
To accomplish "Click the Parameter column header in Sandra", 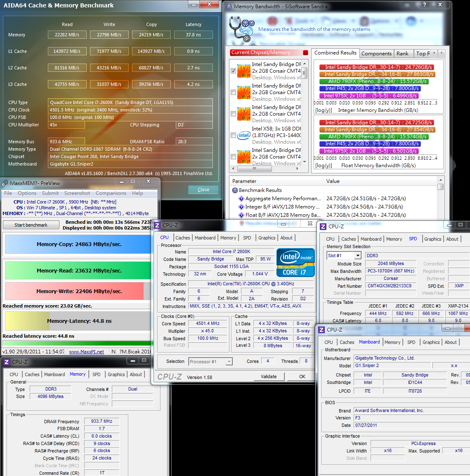I will 276,181.
